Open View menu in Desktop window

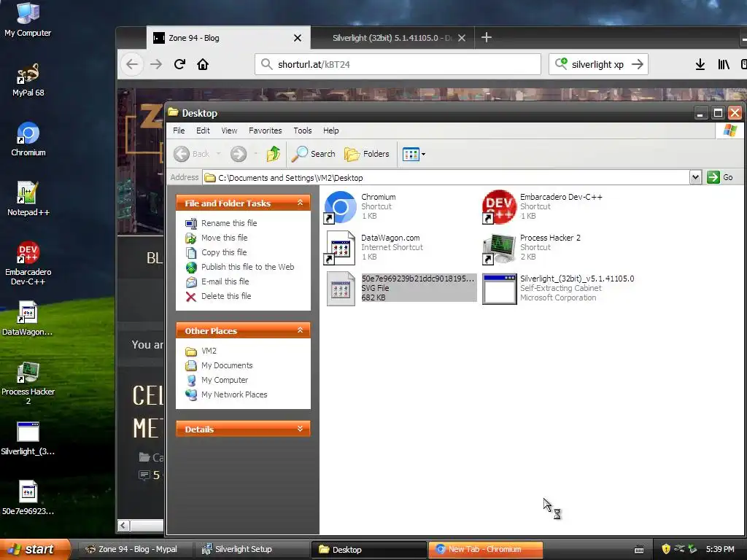coord(229,131)
